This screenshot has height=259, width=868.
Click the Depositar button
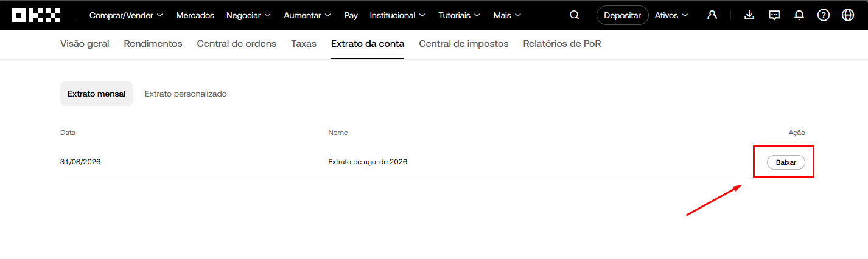pos(622,15)
